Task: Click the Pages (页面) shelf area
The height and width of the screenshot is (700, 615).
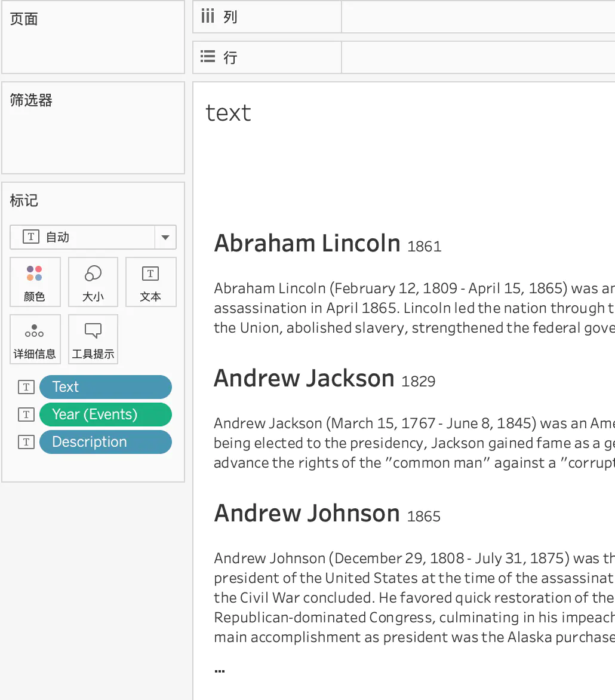Action: (x=93, y=37)
